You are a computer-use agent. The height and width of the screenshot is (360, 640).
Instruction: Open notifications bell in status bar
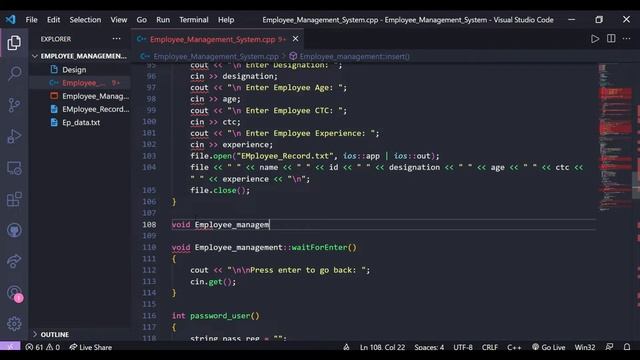(x=627, y=347)
